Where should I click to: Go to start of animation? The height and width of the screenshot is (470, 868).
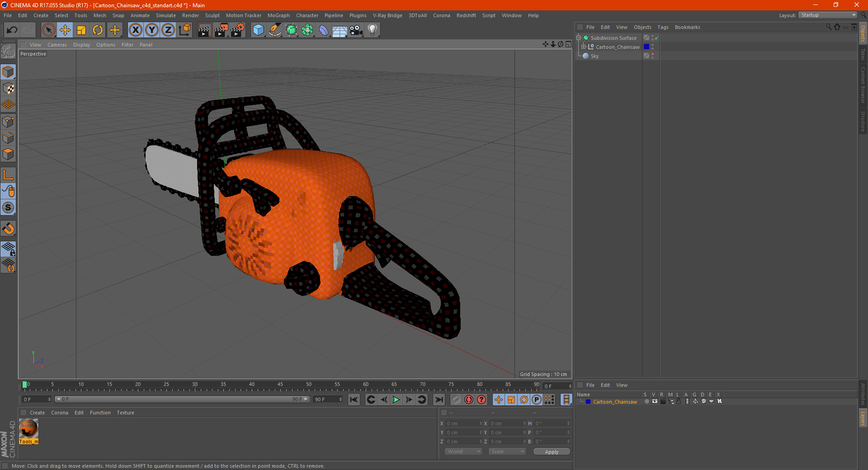354,399
